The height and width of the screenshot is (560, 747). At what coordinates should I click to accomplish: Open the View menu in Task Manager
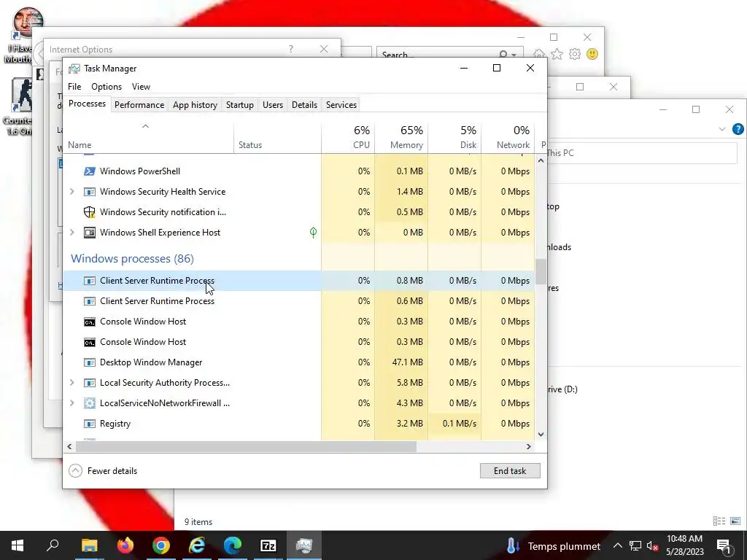tap(141, 87)
